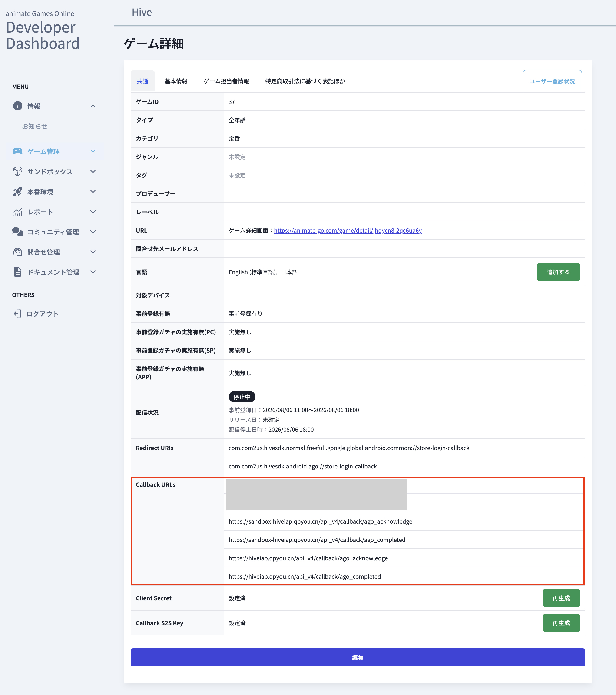
Task: Click the chat bubbles icon for コミュニティ管理
Action: pyautogui.click(x=18, y=232)
